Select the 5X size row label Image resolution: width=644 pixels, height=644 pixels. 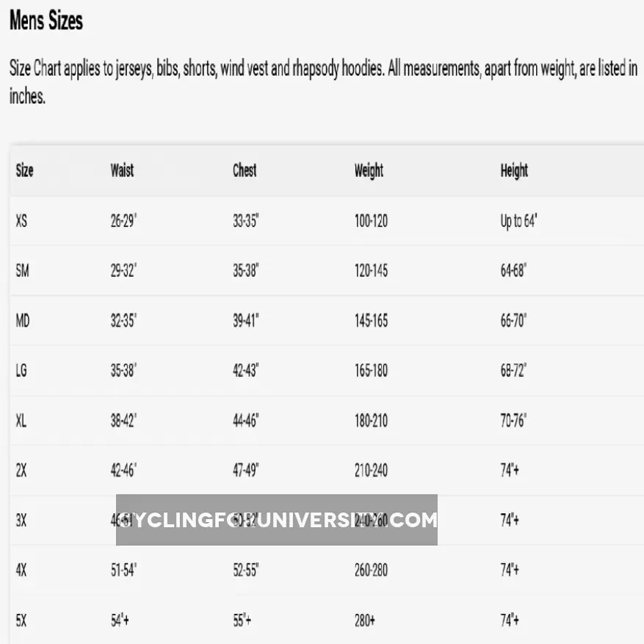click(x=21, y=621)
